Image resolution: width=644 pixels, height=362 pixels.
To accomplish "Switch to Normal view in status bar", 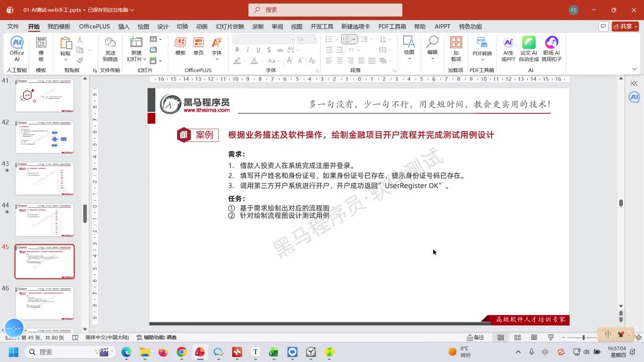I will click(501, 337).
